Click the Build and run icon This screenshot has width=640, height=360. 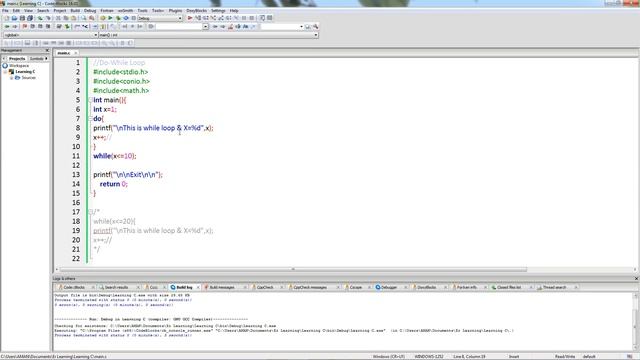118,18
